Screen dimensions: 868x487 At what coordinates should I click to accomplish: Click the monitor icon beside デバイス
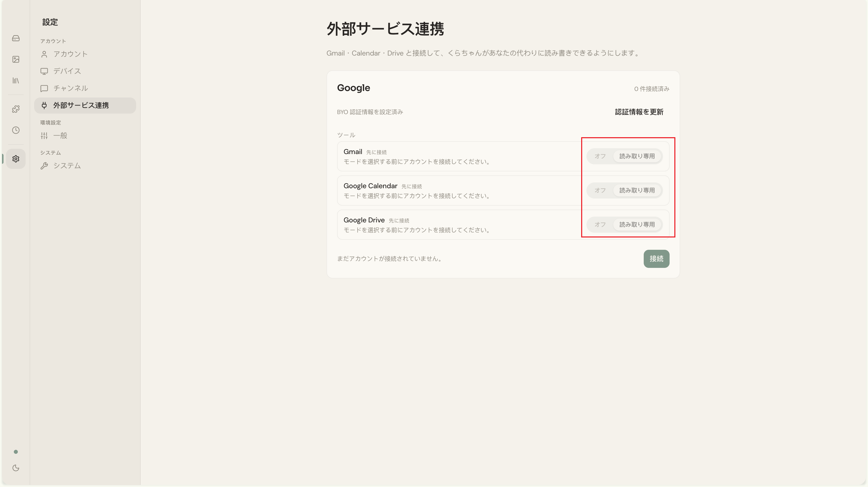tap(44, 71)
